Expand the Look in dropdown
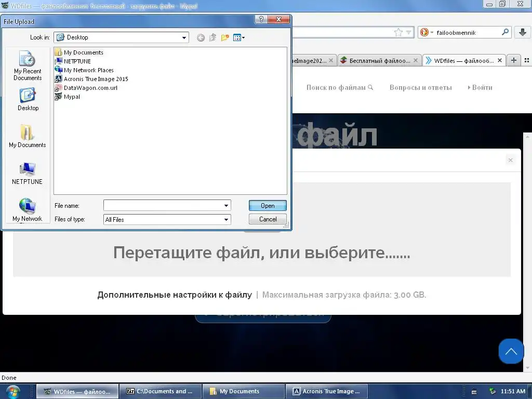This screenshot has width=532, height=399. tap(184, 37)
